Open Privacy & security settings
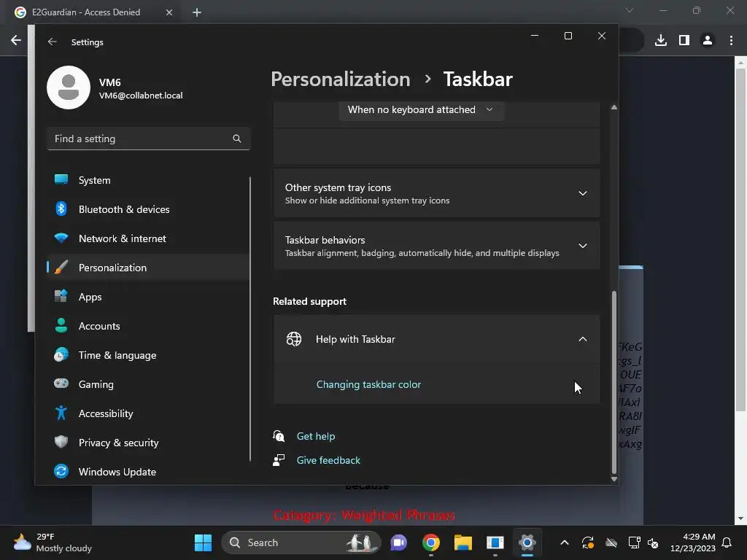This screenshot has height=560, width=747. click(x=147, y=443)
